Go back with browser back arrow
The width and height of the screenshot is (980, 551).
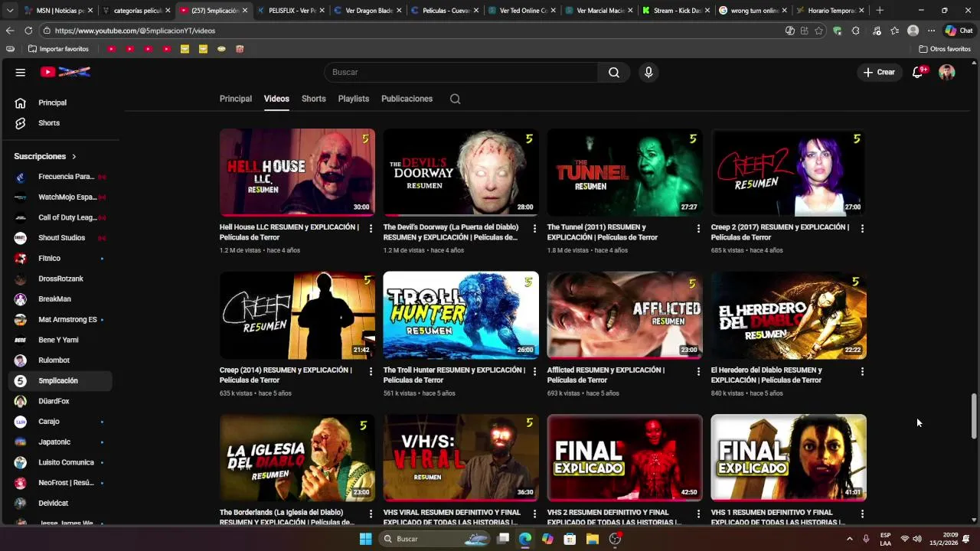click(10, 31)
